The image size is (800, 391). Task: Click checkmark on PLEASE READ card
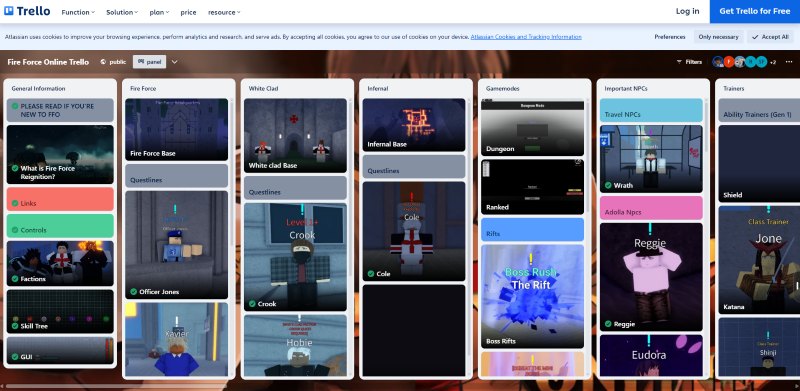coord(15,106)
